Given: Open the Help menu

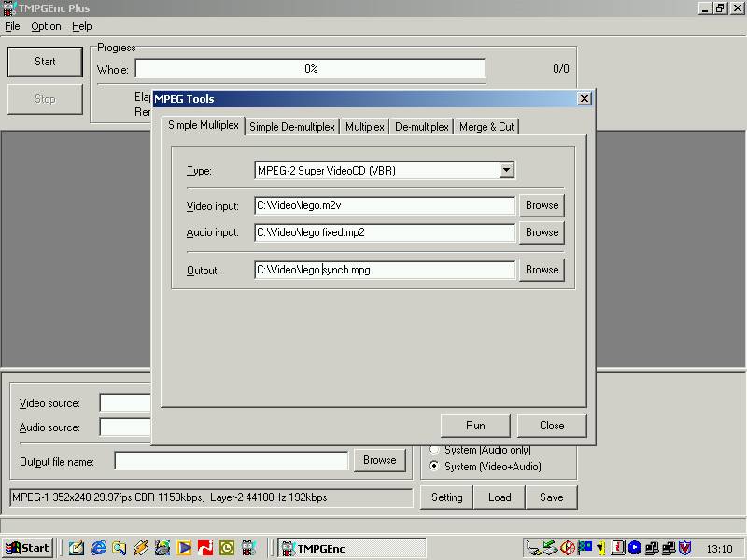Looking at the screenshot, I should tap(82, 26).
